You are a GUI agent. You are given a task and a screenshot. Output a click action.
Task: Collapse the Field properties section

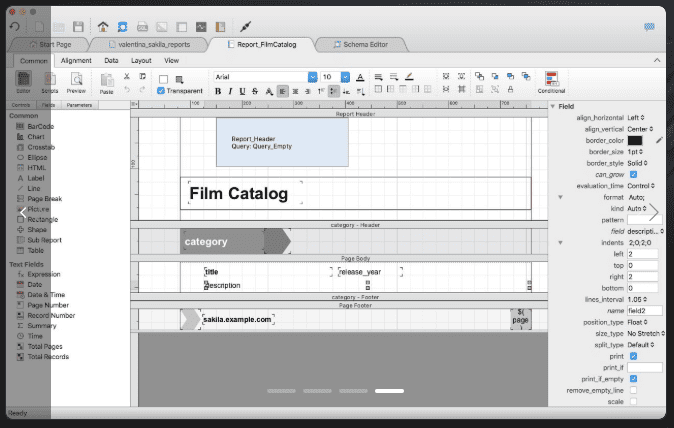553,106
